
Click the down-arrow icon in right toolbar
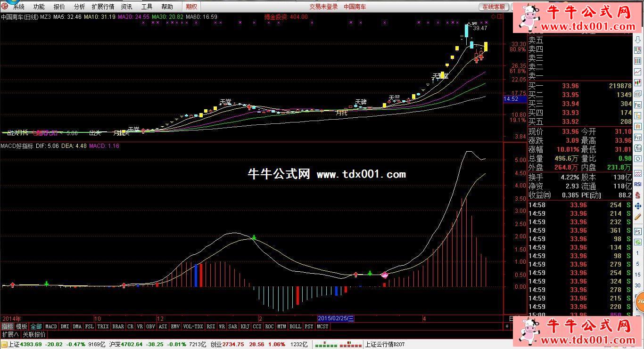click(638, 40)
